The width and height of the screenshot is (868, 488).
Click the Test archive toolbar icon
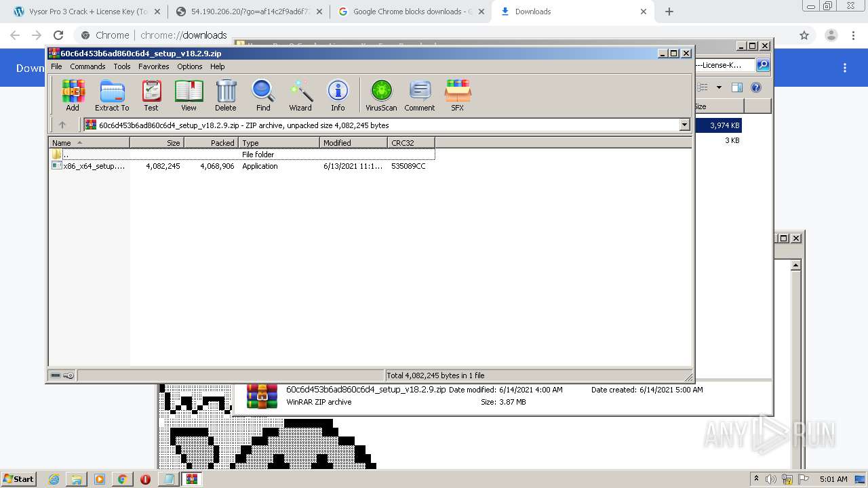[151, 95]
